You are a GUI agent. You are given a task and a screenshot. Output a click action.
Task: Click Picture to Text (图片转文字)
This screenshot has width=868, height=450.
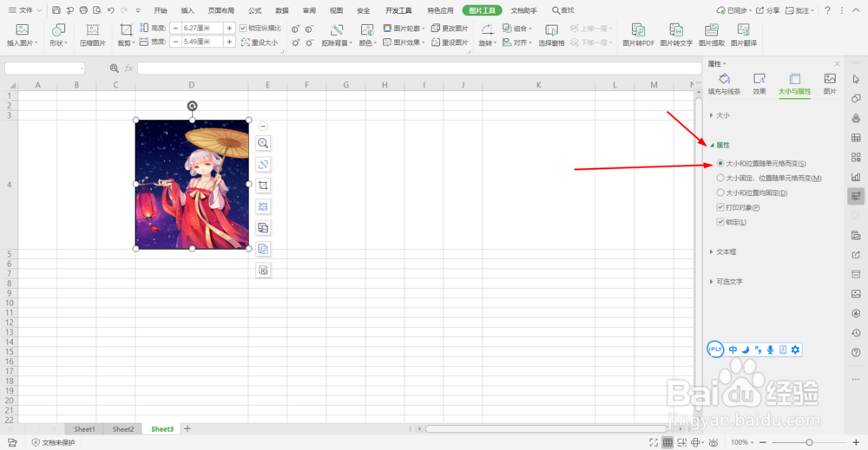pyautogui.click(x=676, y=35)
